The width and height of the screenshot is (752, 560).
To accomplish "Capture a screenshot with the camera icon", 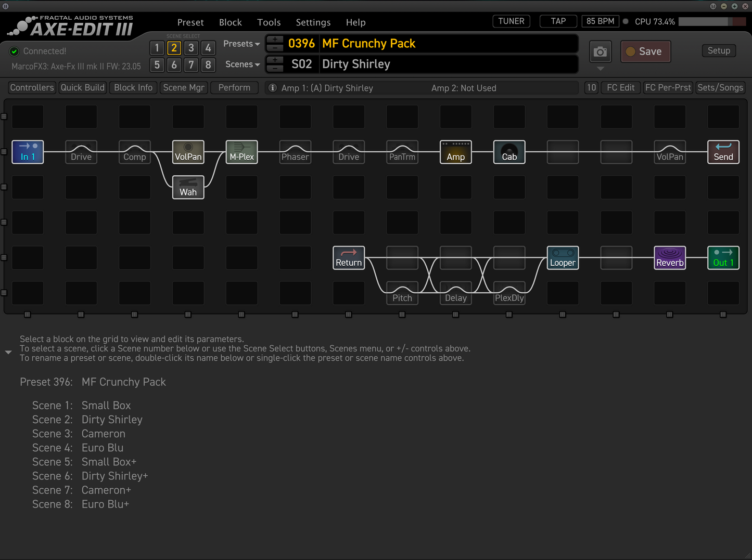I will pos(600,51).
